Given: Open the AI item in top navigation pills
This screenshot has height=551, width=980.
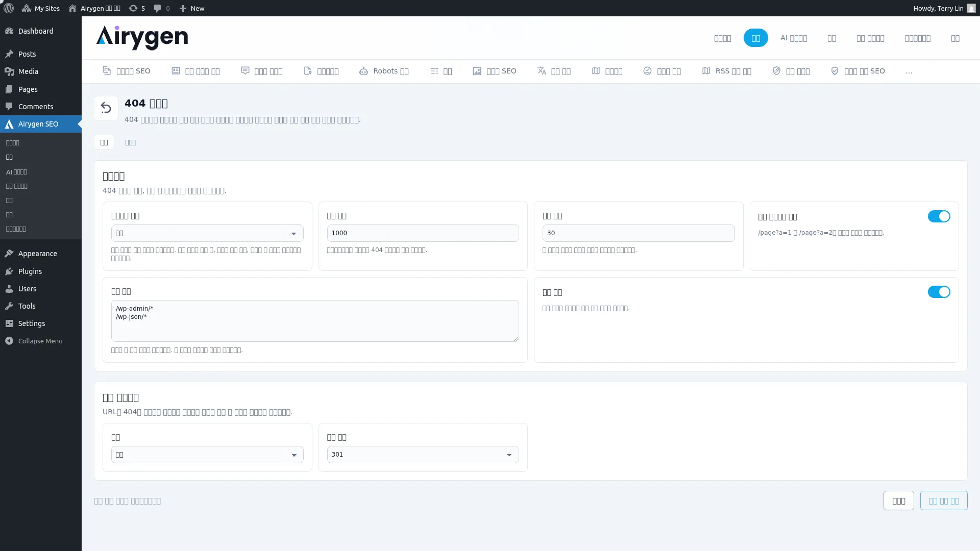Looking at the screenshot, I should tap(794, 38).
